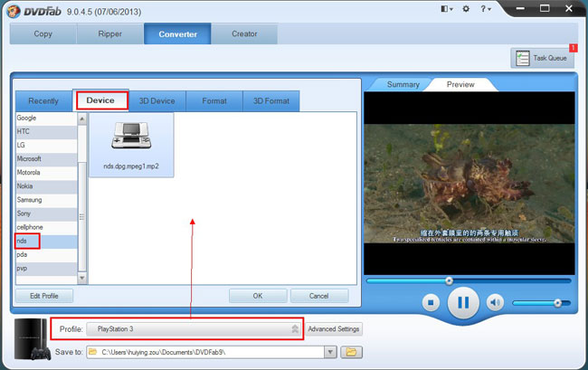The height and width of the screenshot is (370, 588).
Task: Open the skin/layout dropdown in title bar
Action: click(446, 9)
